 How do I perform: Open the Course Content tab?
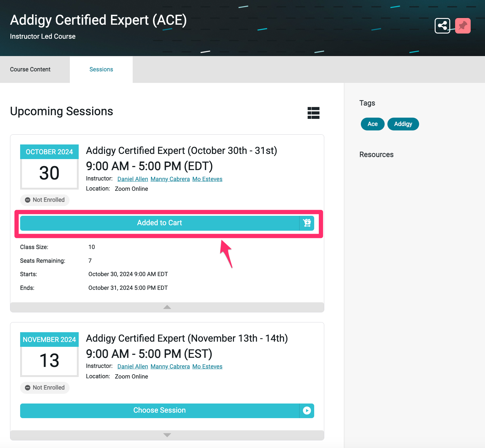click(x=30, y=69)
